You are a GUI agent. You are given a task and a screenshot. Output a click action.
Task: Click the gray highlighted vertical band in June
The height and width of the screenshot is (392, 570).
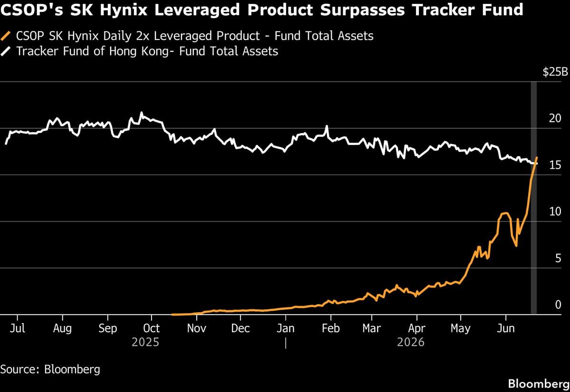[x=533, y=198]
